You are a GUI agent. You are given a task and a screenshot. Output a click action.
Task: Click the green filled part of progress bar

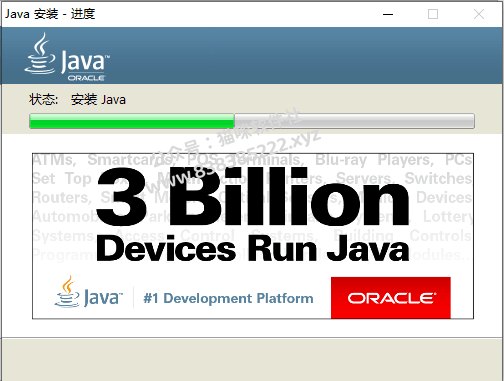(132, 121)
